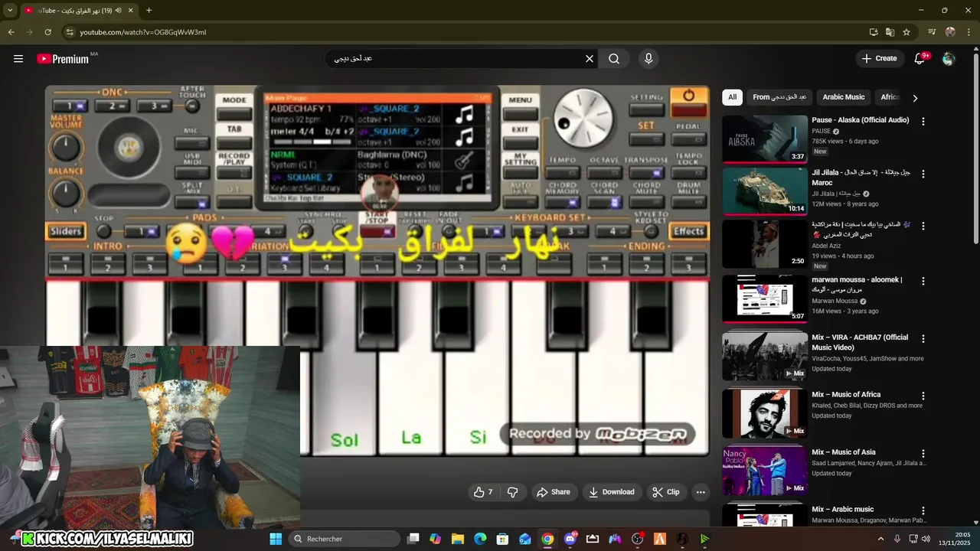This screenshot has width=980, height=551.
Task: Open Chrome profile avatar
Action: pos(950,32)
